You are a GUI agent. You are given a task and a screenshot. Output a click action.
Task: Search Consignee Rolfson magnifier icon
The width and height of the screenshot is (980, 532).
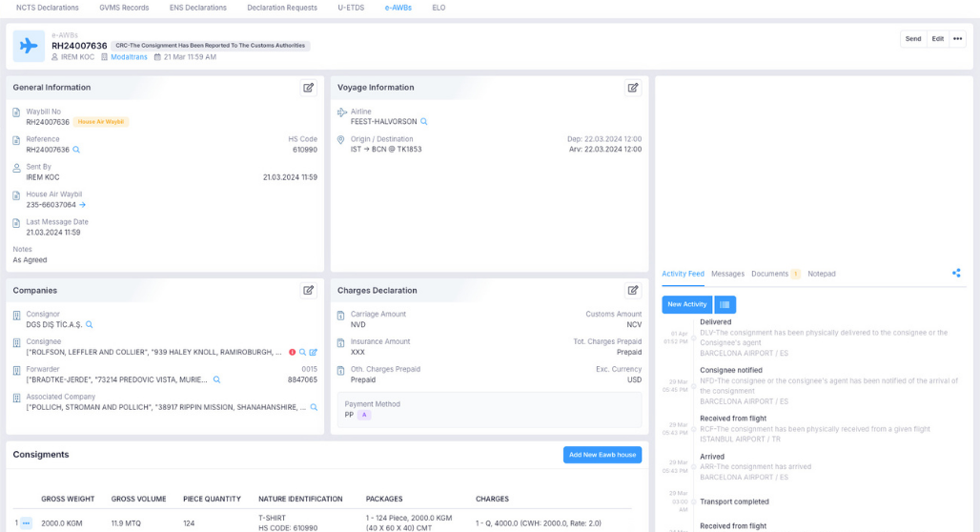(x=302, y=353)
